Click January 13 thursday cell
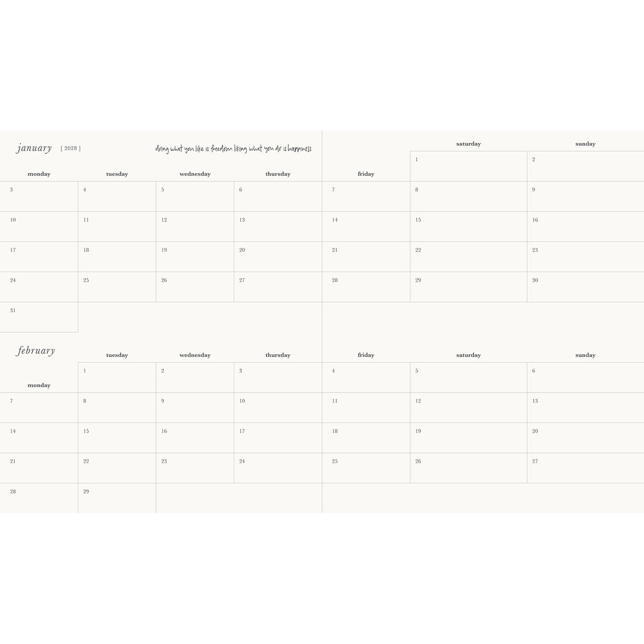Screen dimensions: 644x644 278,227
